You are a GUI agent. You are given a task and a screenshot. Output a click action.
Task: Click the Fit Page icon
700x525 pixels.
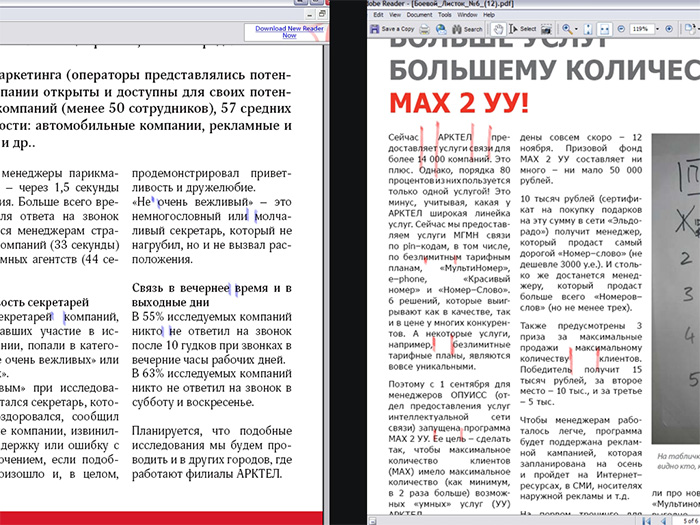[x=588, y=29]
